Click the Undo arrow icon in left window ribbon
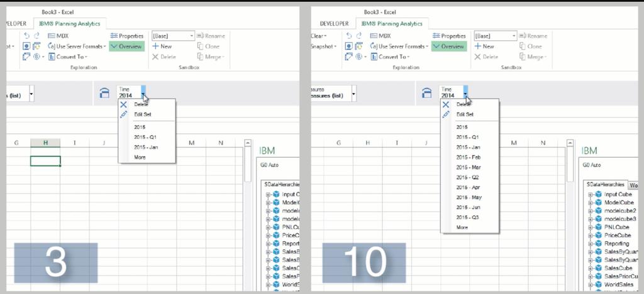 (x=26, y=36)
